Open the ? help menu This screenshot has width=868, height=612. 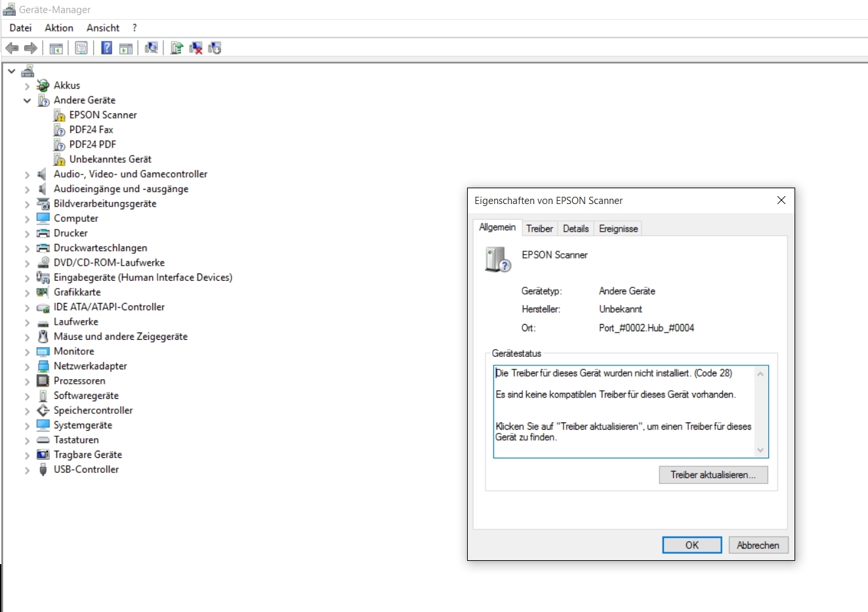[x=134, y=28]
